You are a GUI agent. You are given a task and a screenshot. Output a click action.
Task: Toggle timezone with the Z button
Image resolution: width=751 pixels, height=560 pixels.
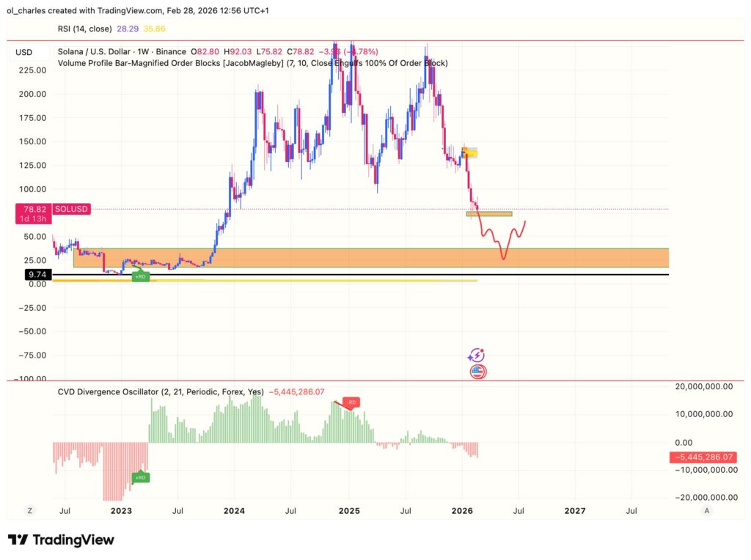pos(30,510)
